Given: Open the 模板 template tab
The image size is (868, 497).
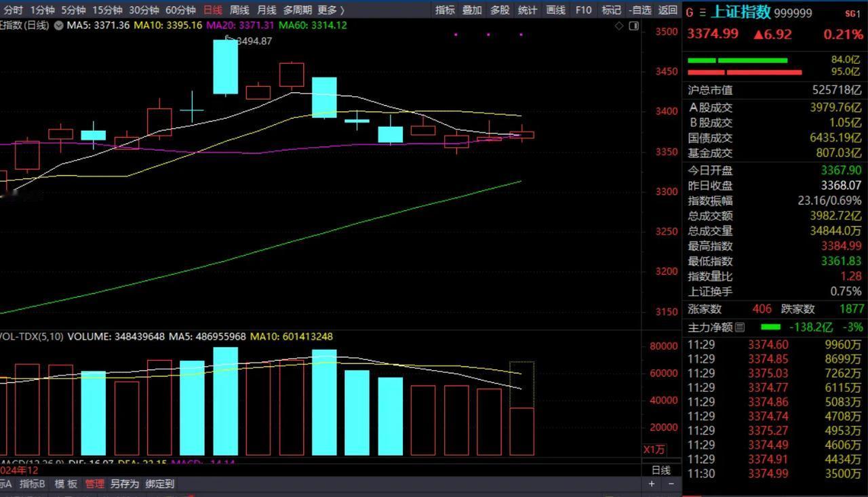Looking at the screenshot, I should pos(66,483).
